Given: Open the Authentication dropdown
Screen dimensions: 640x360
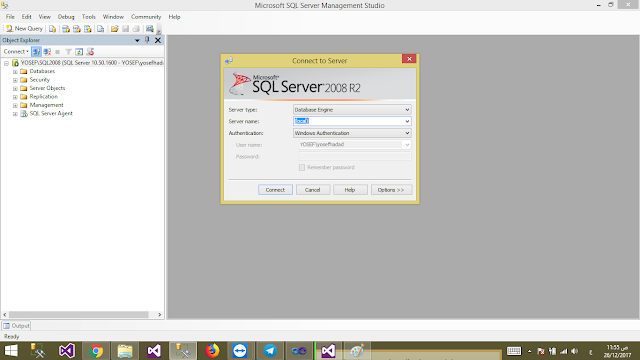Looking at the screenshot, I should click(x=352, y=133).
